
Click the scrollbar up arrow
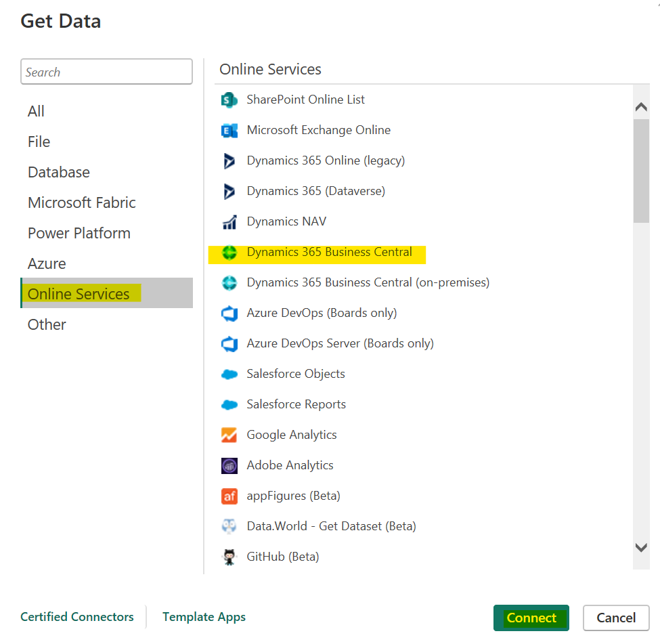pyautogui.click(x=641, y=107)
